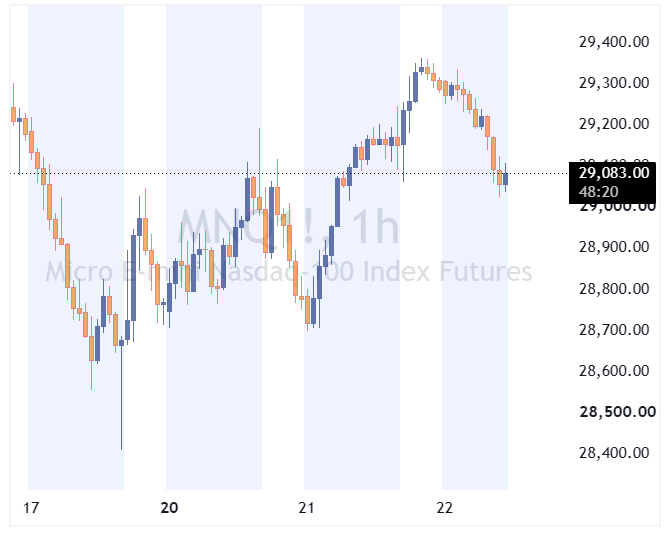Image resolution: width=670 pixels, height=537 pixels.
Task: Click the 29,200.00 price axis label
Action: (614, 124)
